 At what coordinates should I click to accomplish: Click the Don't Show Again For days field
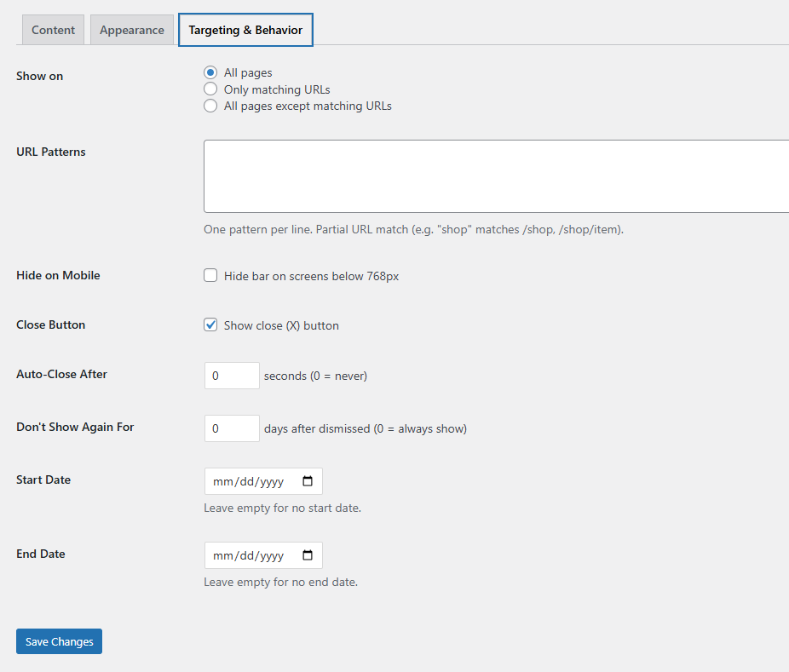click(231, 428)
